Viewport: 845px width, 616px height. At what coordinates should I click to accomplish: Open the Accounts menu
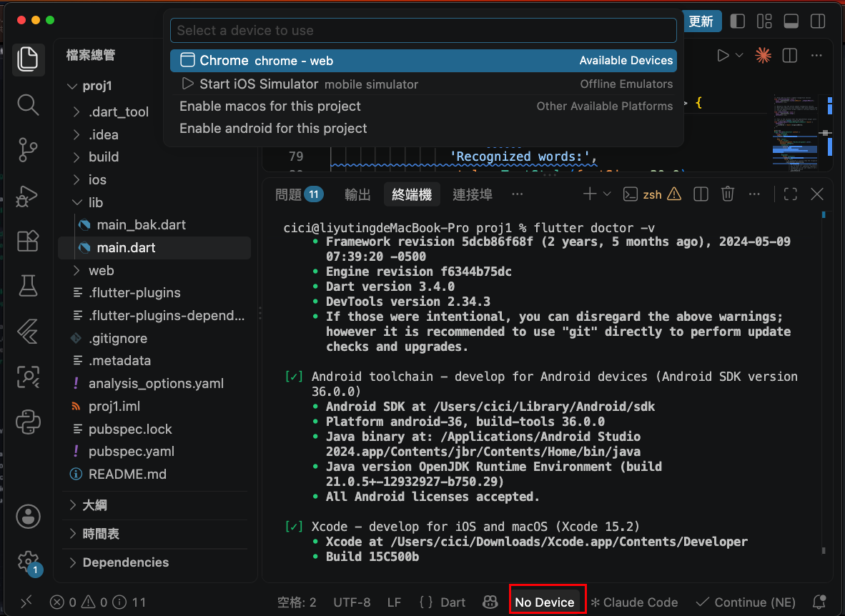point(28,516)
